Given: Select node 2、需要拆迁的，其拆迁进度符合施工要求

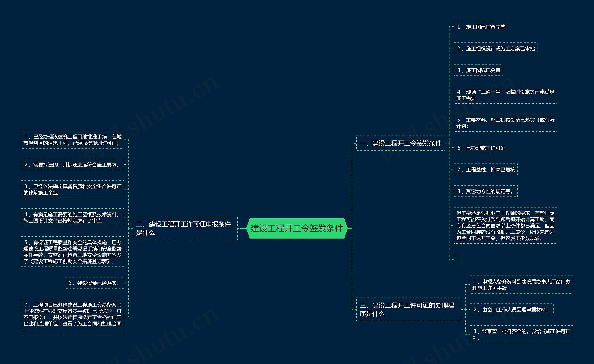Looking at the screenshot, I should 72,165.
